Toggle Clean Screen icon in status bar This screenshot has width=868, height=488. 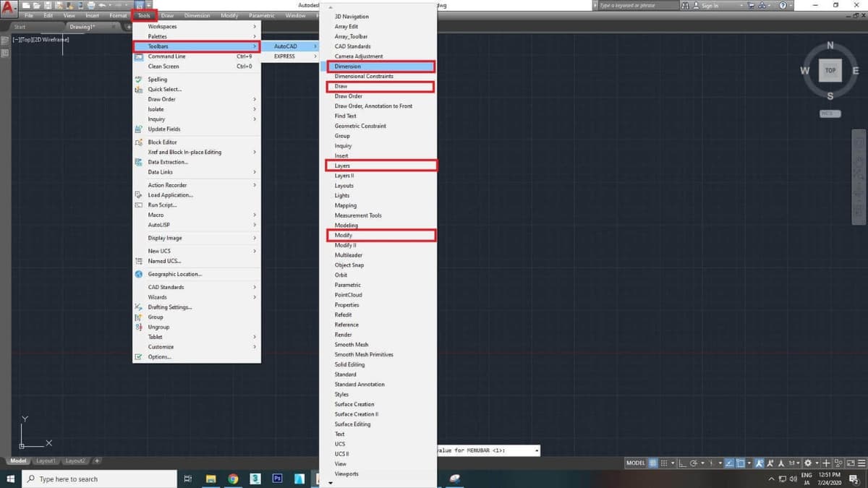[x=851, y=463]
